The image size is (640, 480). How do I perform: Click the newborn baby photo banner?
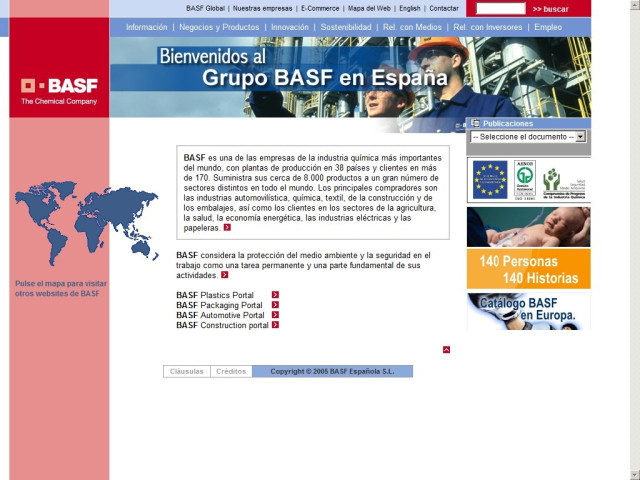coord(529,227)
